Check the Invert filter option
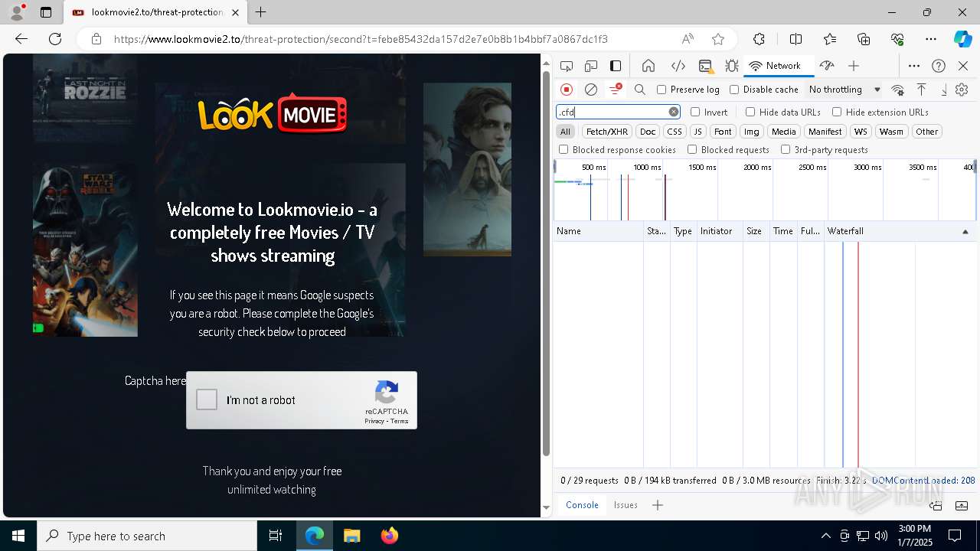This screenshot has height=551, width=980. click(695, 112)
